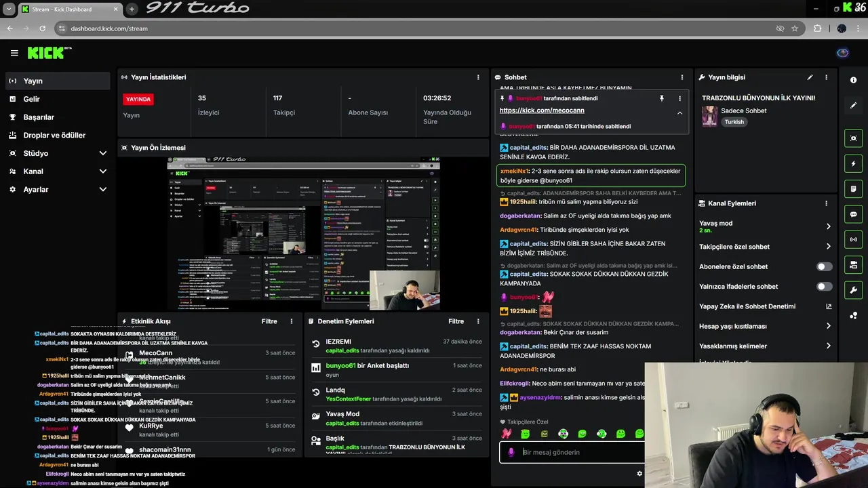Image resolution: width=868 pixels, height=488 pixels.
Task: Select Gelir in the left navigation
Action: pos(58,99)
